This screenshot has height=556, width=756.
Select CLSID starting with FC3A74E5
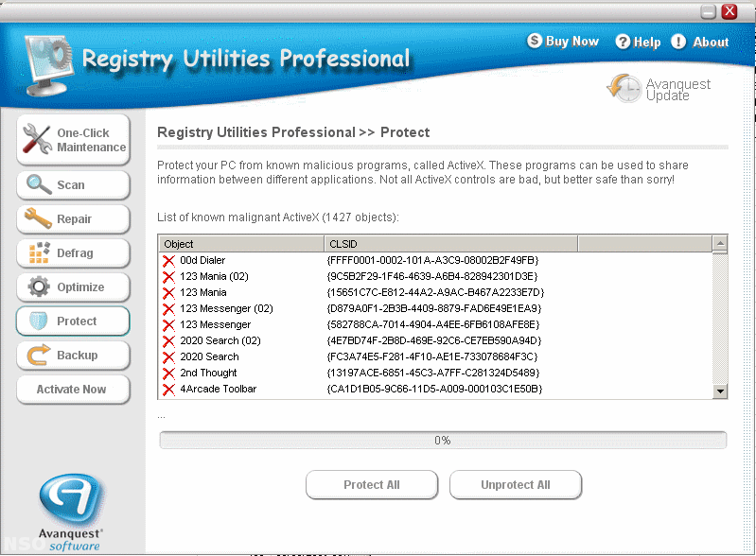tap(432, 356)
